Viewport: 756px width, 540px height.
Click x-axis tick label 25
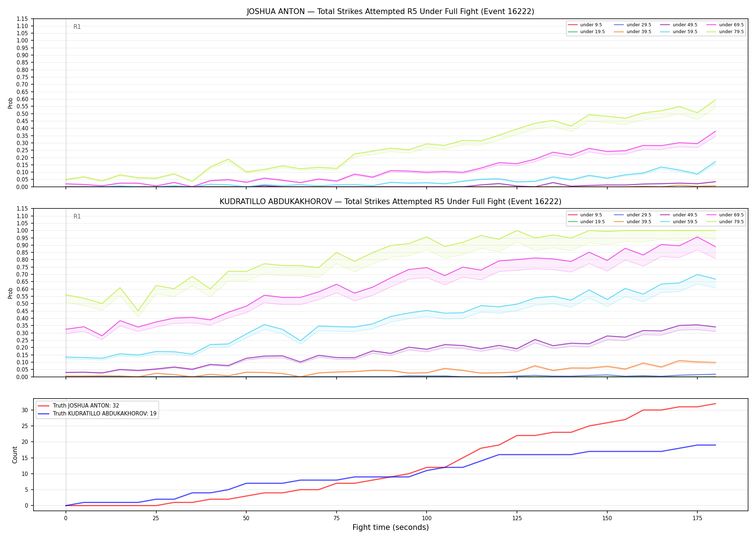click(x=156, y=518)
